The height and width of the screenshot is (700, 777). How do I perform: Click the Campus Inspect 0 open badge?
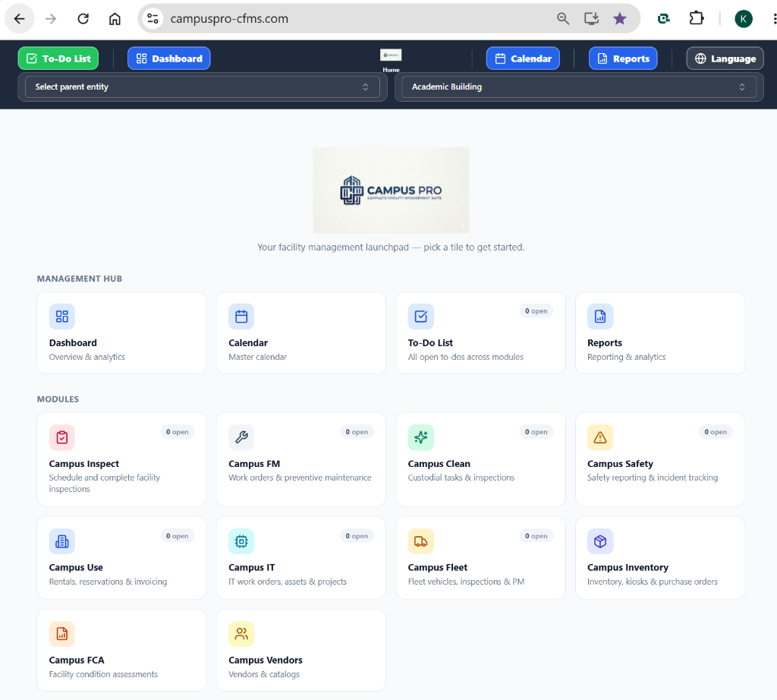(x=178, y=432)
